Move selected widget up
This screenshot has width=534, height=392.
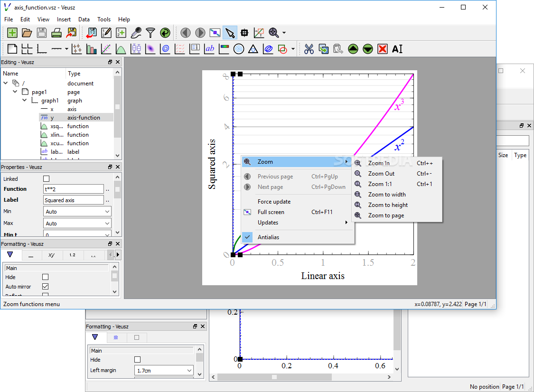[353, 49]
